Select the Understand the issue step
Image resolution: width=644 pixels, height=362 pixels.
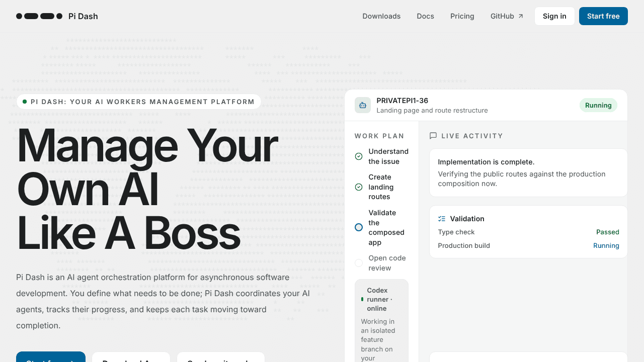[x=382, y=156]
